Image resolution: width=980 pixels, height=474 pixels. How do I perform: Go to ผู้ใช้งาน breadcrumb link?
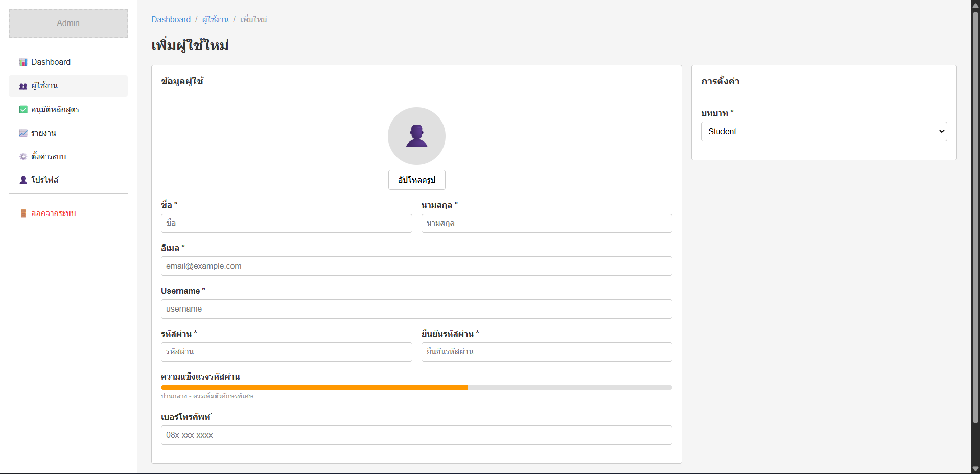click(215, 20)
